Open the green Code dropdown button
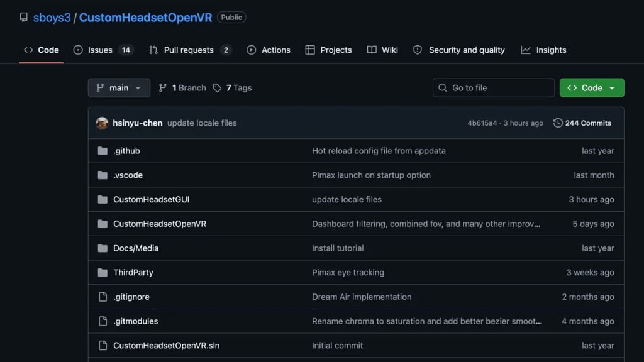 pos(591,88)
